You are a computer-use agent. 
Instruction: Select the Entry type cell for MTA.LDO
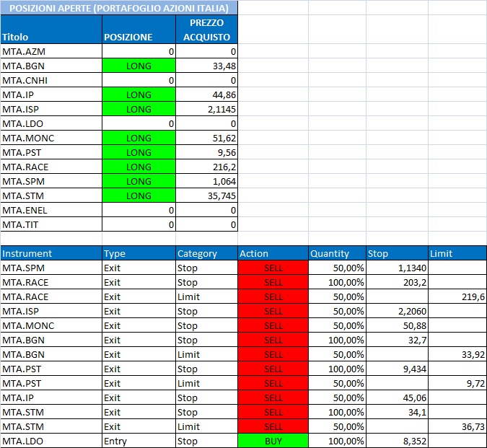click(139, 441)
